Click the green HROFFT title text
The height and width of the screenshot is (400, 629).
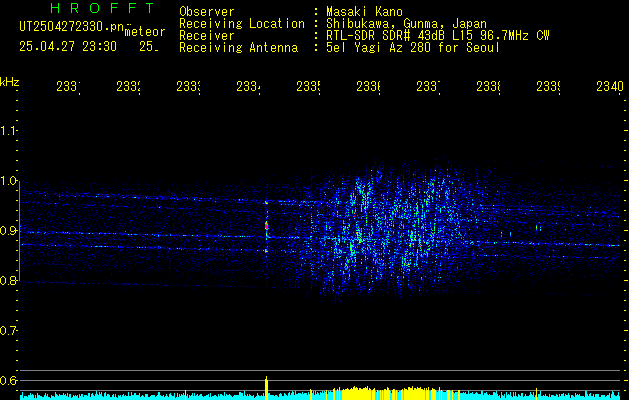[x=102, y=8]
